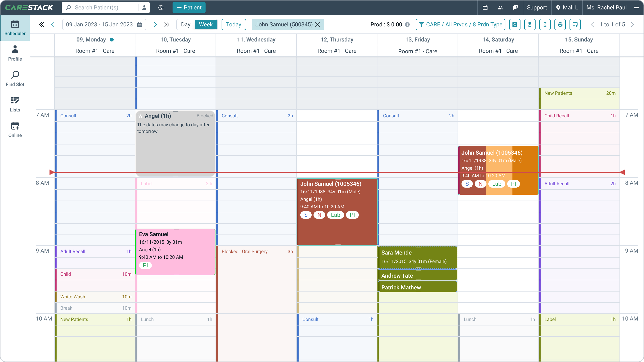Go to the previous page of columns
The height and width of the screenshot is (362, 644).
pos(592,25)
